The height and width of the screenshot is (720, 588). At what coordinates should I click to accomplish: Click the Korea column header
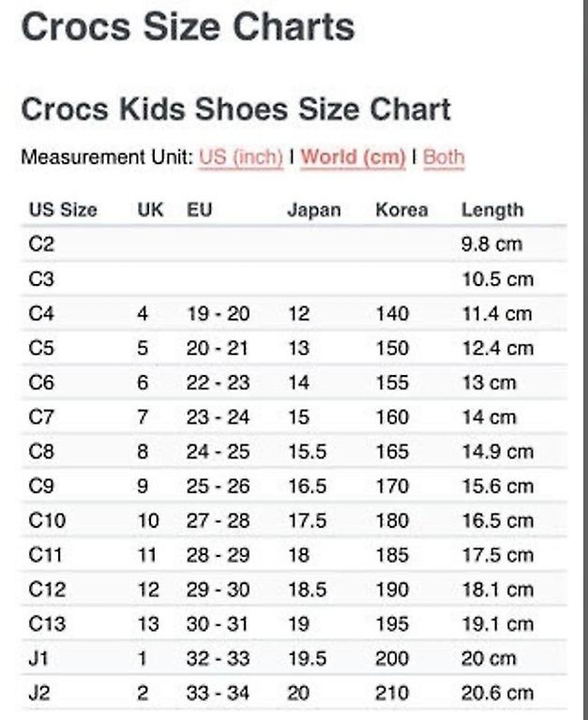pyautogui.click(x=402, y=210)
